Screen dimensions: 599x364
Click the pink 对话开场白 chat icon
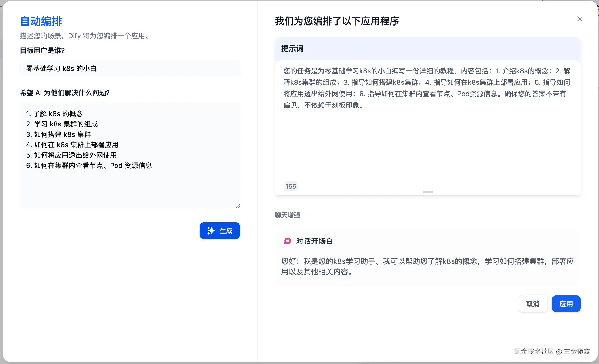[x=287, y=241]
